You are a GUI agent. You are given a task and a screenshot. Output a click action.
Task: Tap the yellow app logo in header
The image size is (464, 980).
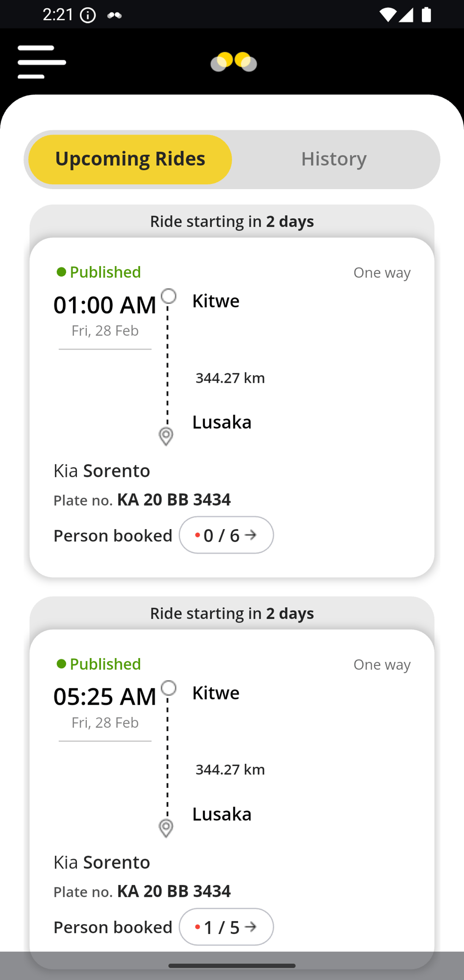[234, 62]
